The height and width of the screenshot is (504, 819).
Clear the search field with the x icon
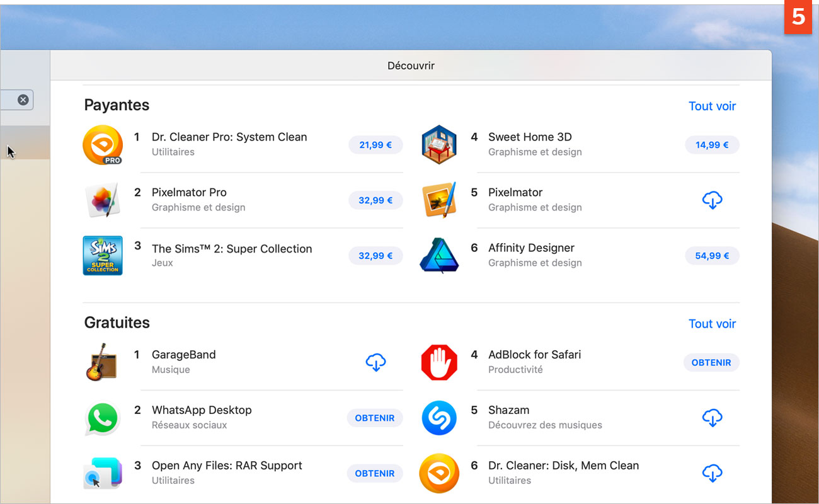tap(23, 100)
